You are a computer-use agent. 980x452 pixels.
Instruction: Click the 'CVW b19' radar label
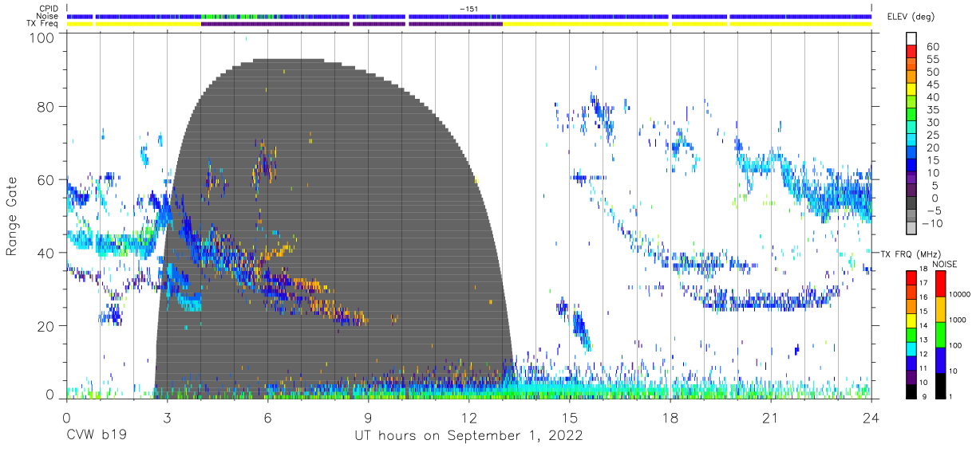click(96, 436)
